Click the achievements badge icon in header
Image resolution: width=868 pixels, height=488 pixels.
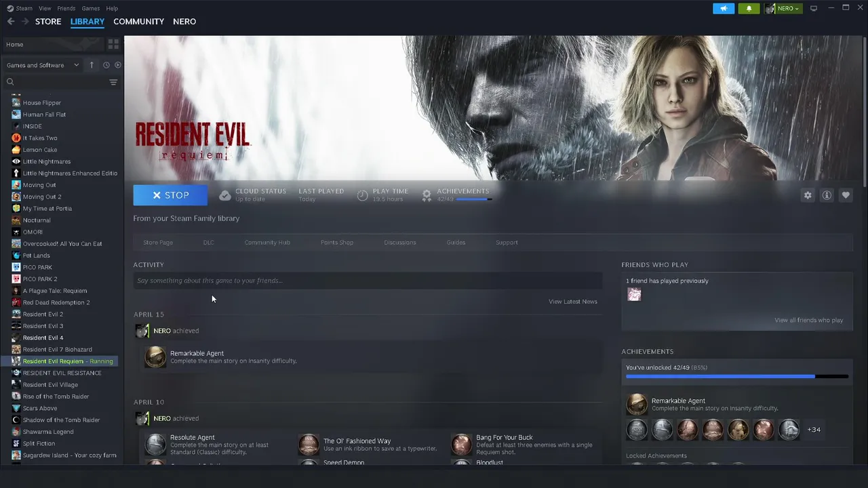(427, 195)
